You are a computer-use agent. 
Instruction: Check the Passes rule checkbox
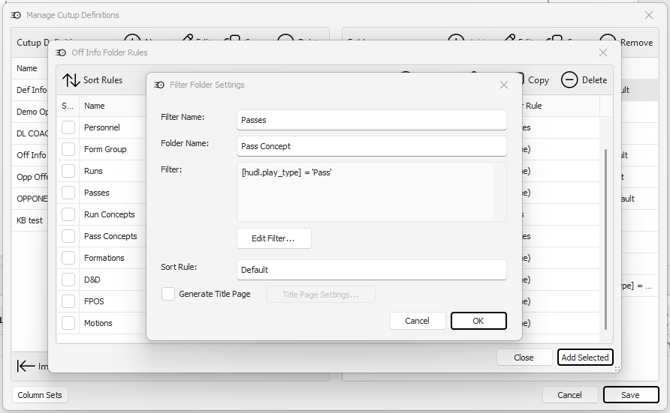[68, 193]
